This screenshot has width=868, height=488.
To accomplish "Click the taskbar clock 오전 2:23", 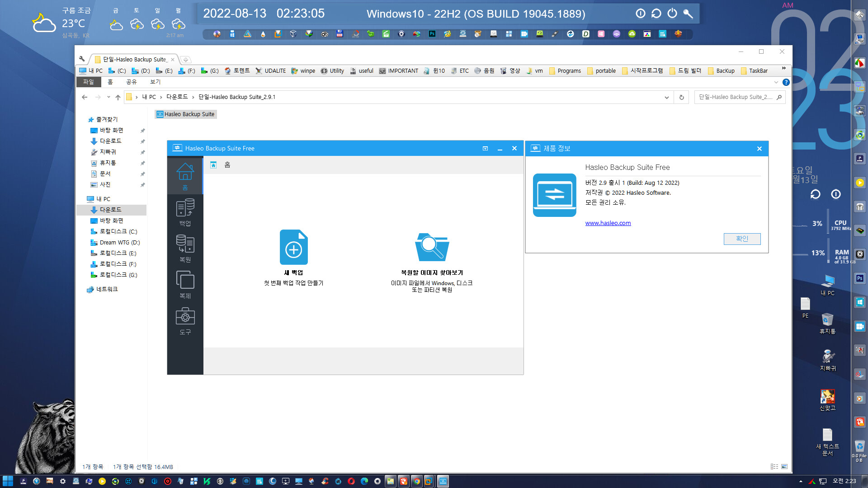I will (x=844, y=481).
